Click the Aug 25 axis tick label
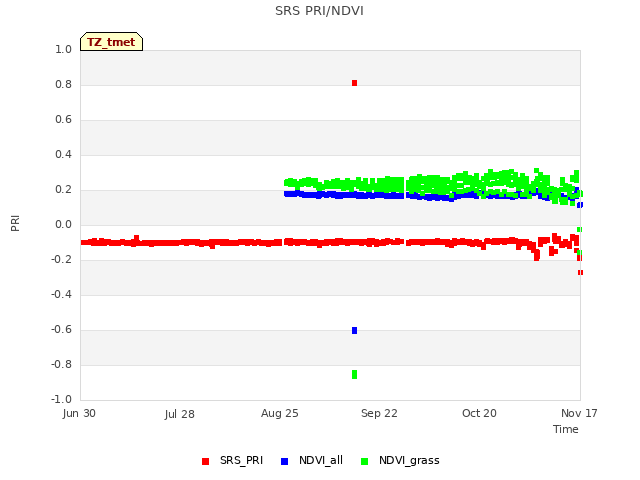Screen dimensions: 640x480 [280, 413]
